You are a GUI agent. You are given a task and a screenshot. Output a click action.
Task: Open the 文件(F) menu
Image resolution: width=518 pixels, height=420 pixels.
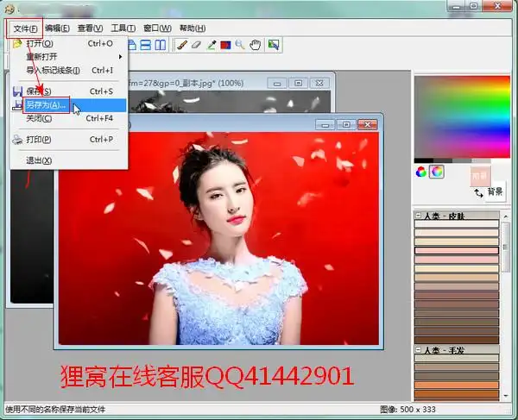(x=25, y=28)
